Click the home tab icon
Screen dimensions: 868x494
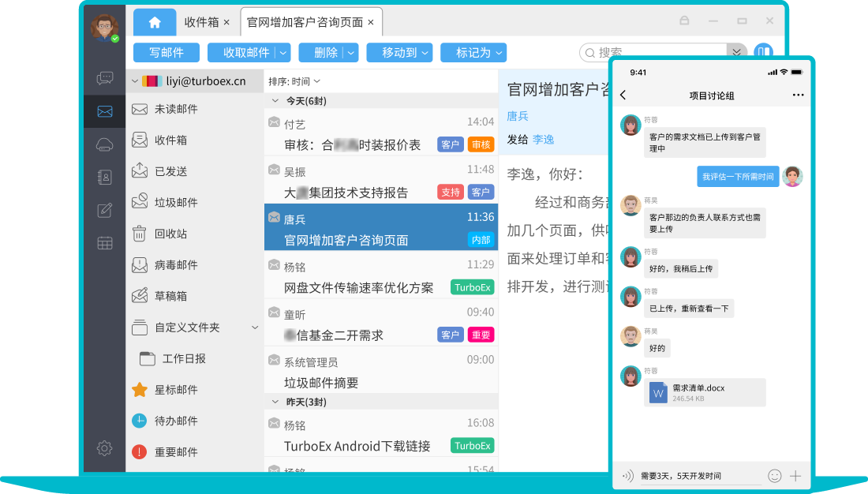pos(155,22)
